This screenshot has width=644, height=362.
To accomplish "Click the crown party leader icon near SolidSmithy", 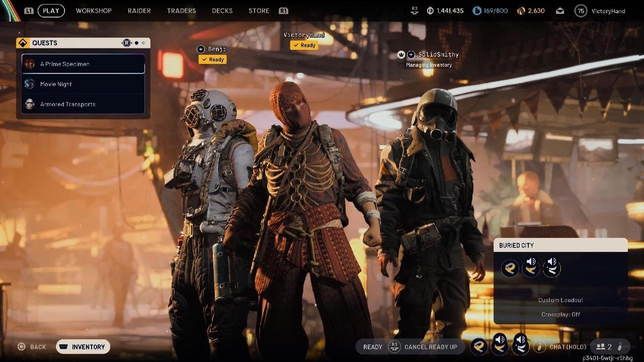I will coord(401,54).
